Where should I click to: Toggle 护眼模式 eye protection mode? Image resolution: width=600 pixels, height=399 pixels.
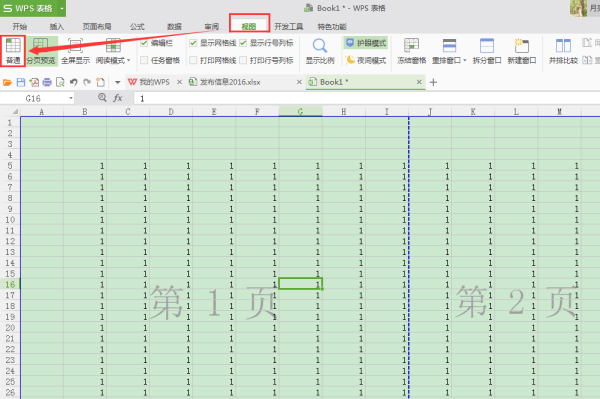point(366,43)
